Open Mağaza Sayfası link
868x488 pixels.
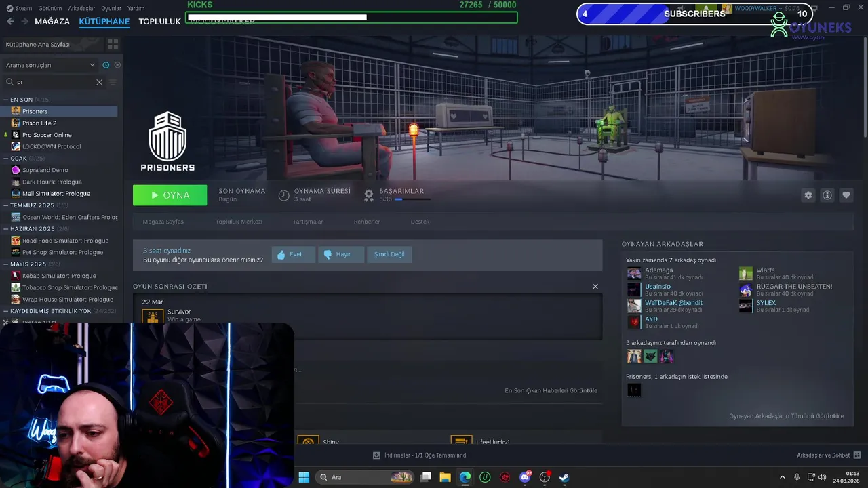[x=163, y=222]
